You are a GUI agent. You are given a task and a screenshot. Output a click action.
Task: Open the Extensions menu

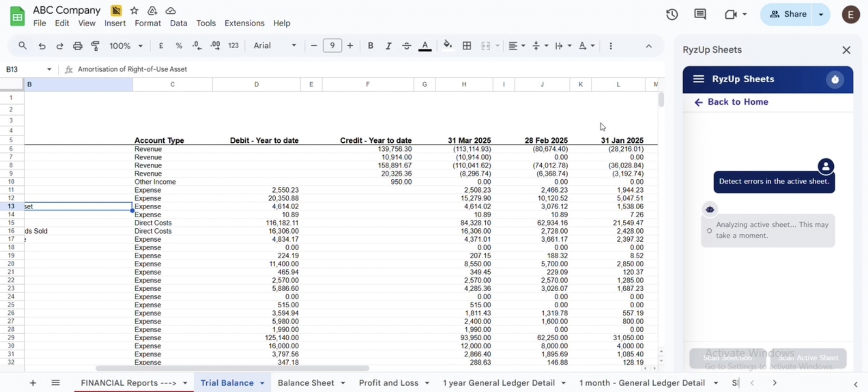click(x=244, y=23)
